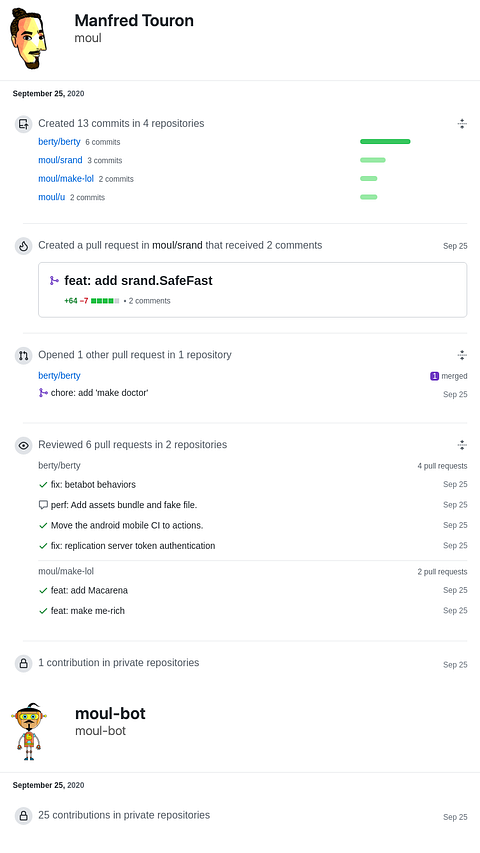This screenshot has width=480, height=853.
Task: Click the lock icon beside '25 contributions in private repositories'
Action: 23,816
